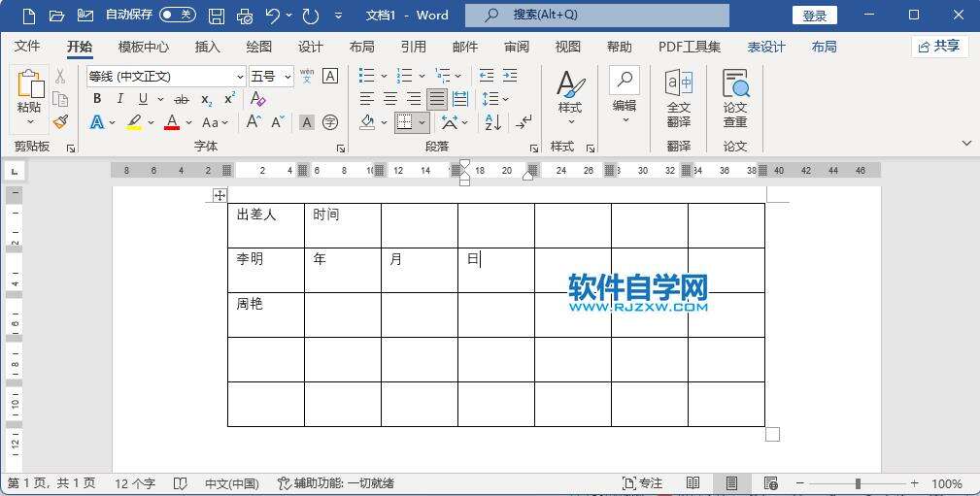
Task: Click the 全文翻译 translate icon
Action: pos(678,98)
